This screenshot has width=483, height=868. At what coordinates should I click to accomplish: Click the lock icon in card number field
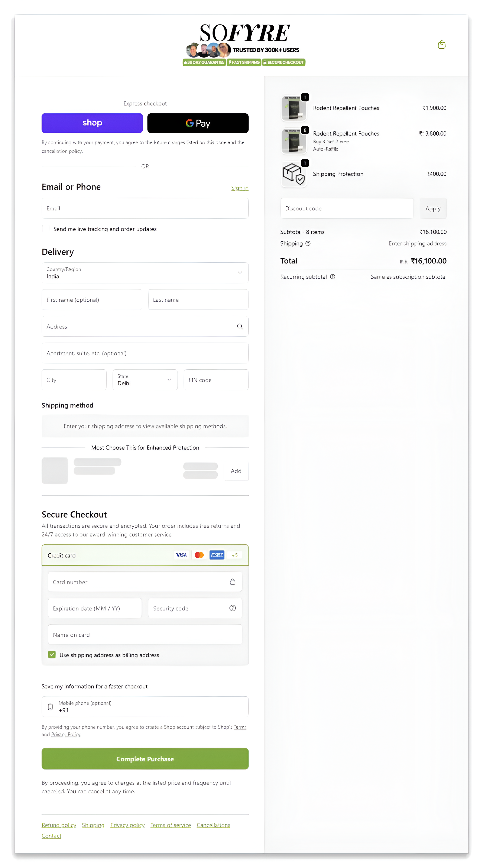[x=232, y=582]
